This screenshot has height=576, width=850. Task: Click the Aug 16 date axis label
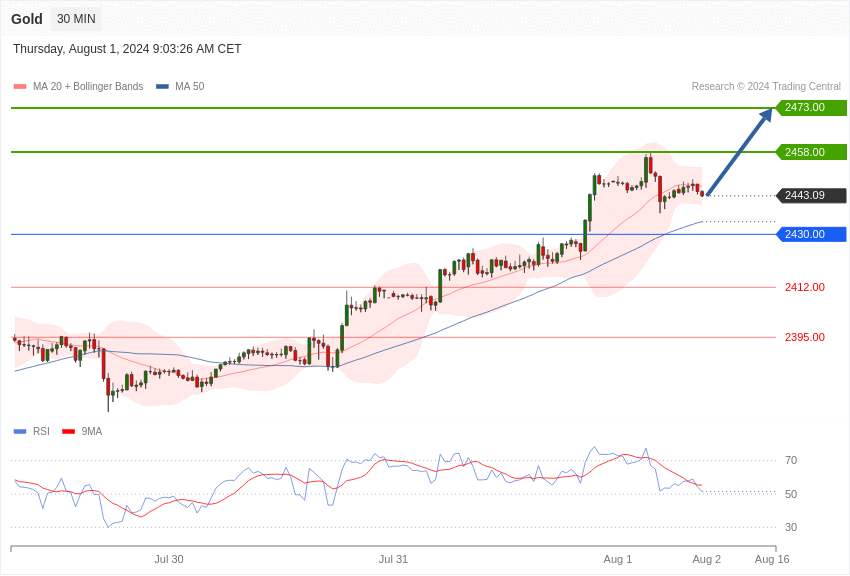tap(772, 559)
